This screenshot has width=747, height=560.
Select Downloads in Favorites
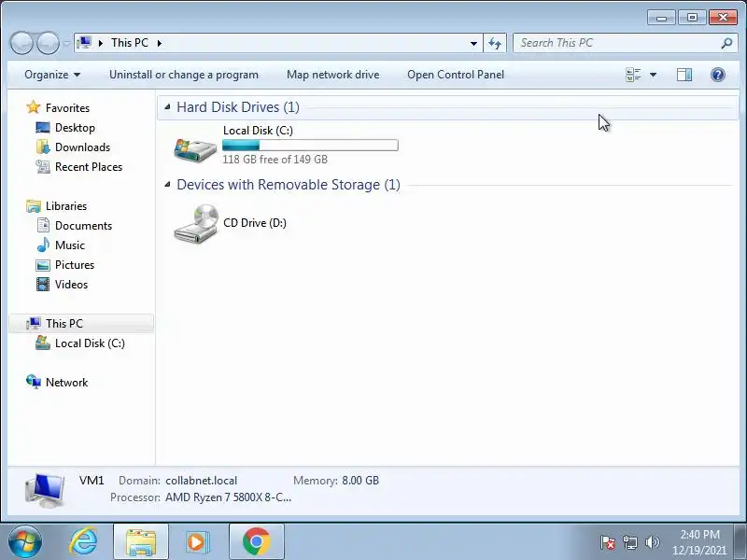[x=82, y=147]
